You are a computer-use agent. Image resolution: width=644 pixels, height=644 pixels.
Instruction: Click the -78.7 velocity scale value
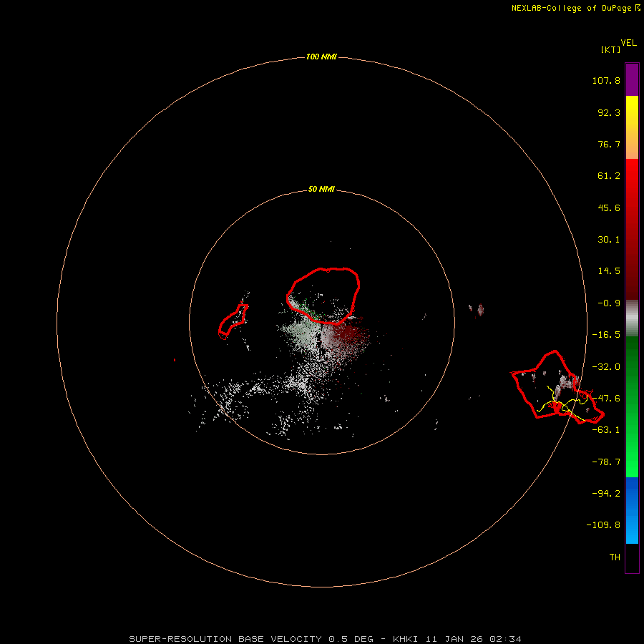point(606,462)
